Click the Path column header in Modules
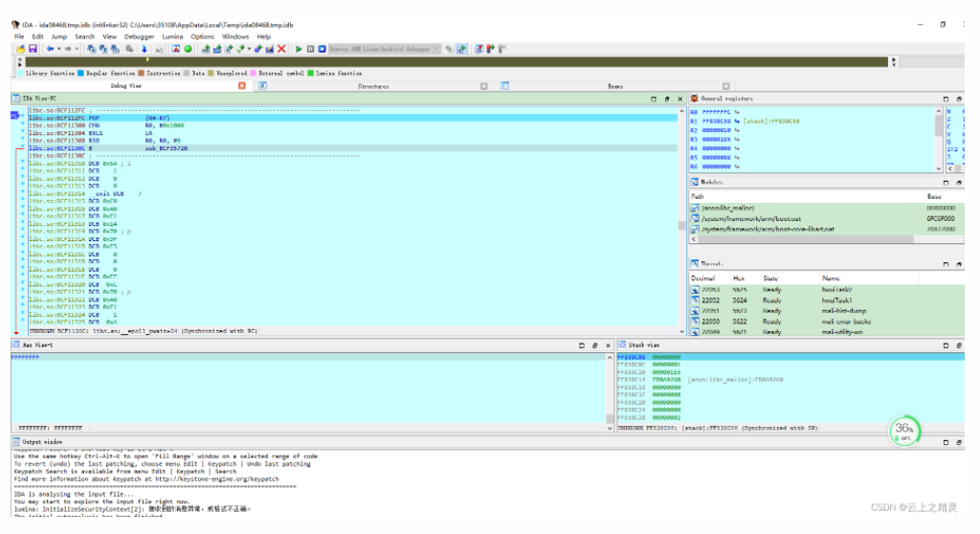980x534 pixels. pyautogui.click(x=806, y=196)
